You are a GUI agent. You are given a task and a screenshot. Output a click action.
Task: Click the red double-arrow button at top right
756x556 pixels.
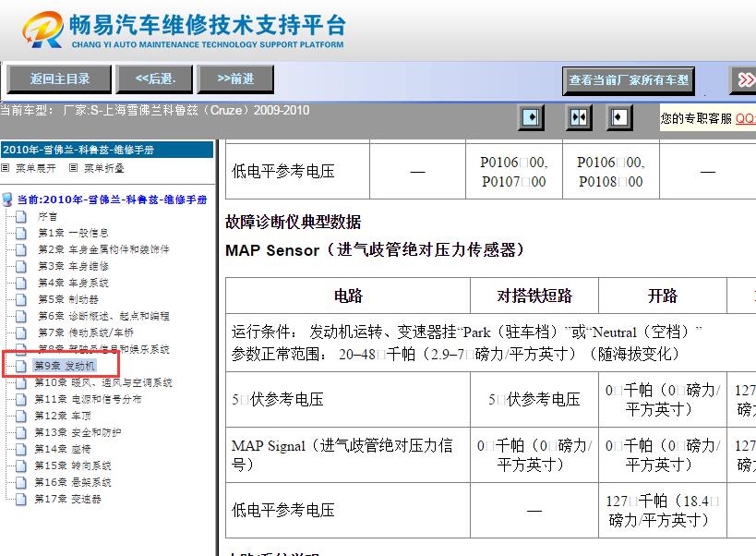tap(744, 80)
